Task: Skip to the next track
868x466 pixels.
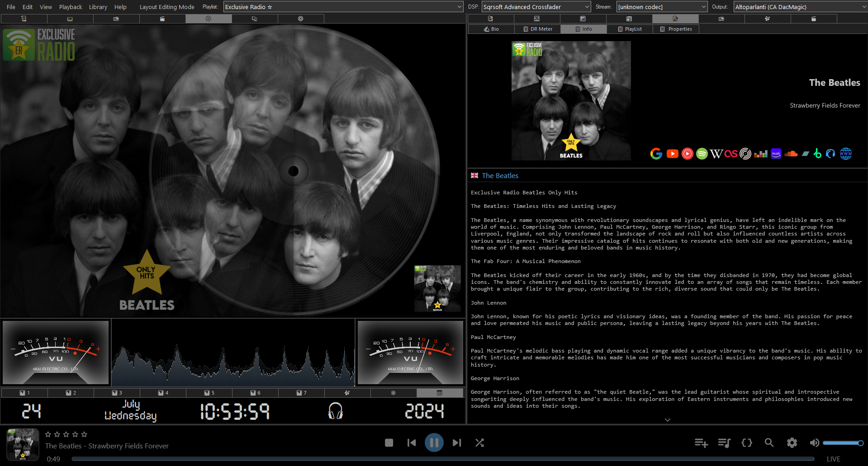Action: [457, 443]
